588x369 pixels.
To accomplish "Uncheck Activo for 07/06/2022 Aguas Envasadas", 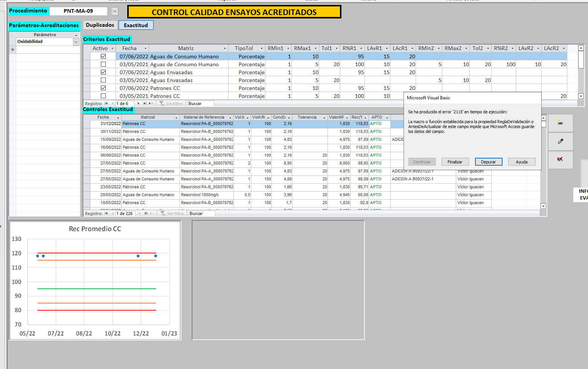I will pyautogui.click(x=103, y=72).
